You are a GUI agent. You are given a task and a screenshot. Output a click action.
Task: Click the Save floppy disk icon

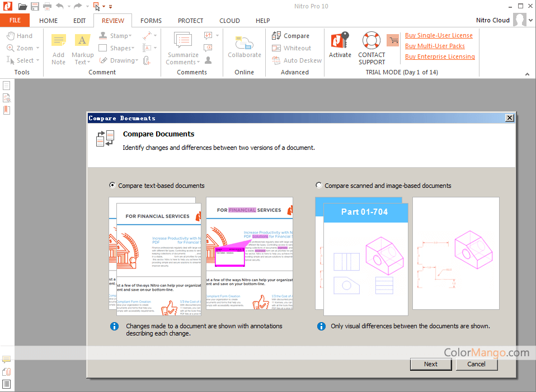click(35, 6)
